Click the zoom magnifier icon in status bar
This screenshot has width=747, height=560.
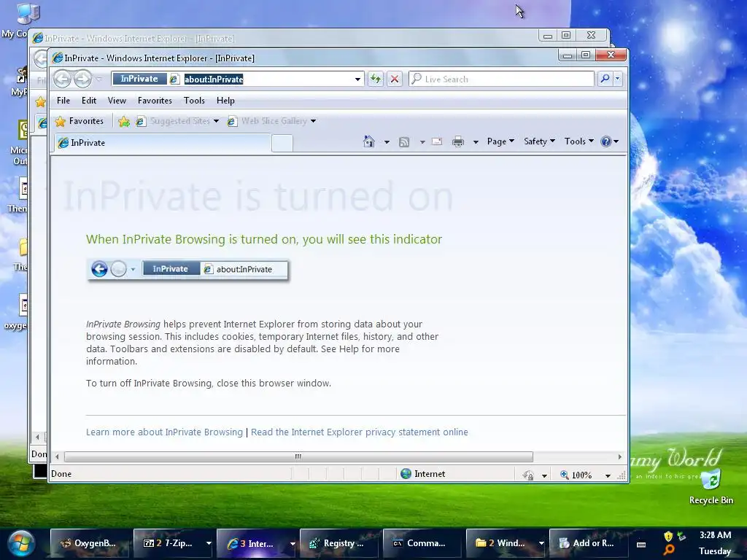coord(564,474)
